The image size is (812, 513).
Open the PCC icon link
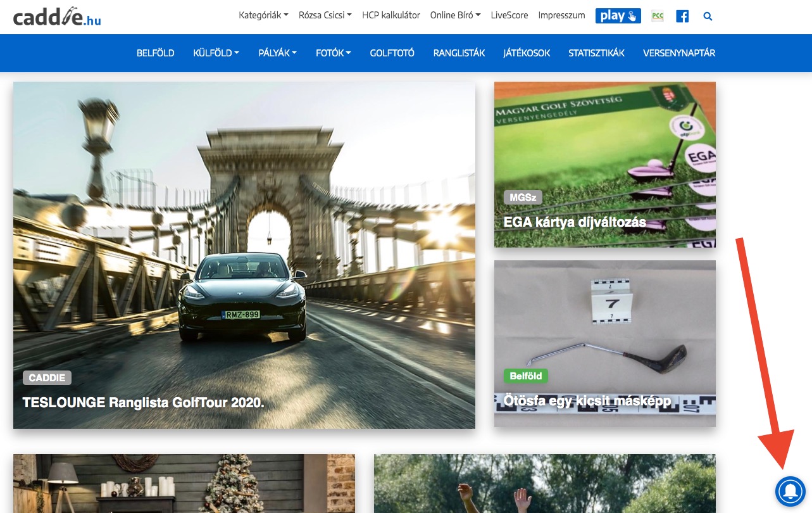point(658,16)
